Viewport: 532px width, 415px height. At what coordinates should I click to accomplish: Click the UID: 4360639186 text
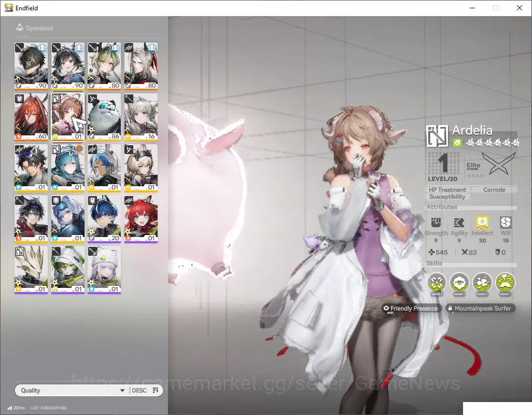[48, 408]
